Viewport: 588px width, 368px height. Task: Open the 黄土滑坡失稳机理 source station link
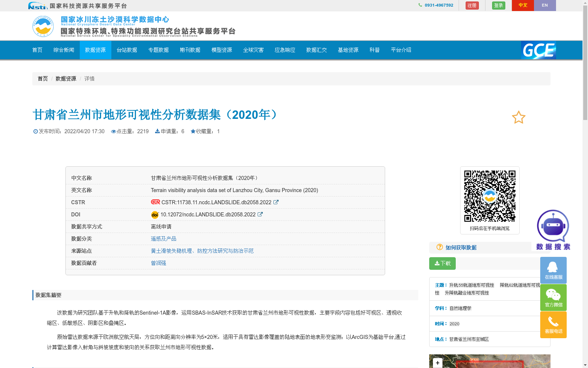pos(202,251)
